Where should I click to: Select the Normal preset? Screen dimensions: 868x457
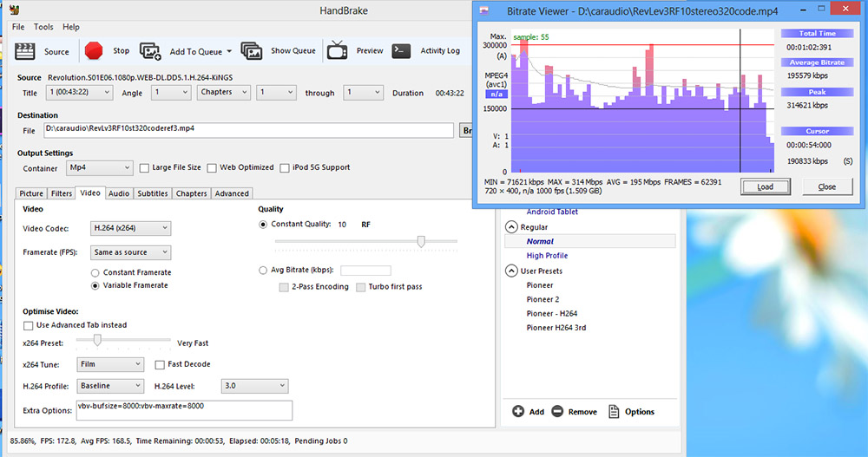pos(540,241)
